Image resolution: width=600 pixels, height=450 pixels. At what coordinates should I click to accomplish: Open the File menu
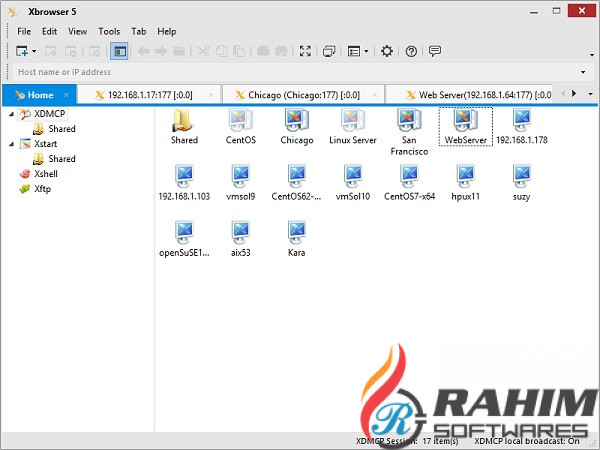click(x=24, y=31)
